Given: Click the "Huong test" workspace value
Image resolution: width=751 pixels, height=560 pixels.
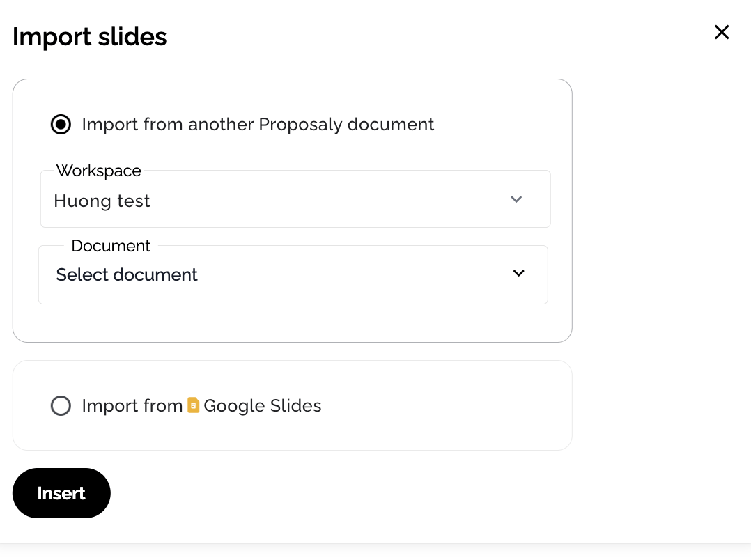Looking at the screenshot, I should 102,201.
